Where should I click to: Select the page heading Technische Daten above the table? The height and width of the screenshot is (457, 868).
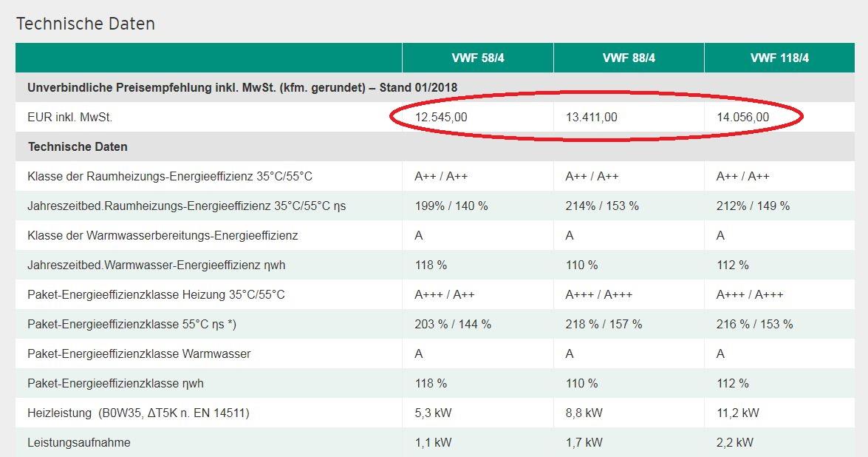86,24
